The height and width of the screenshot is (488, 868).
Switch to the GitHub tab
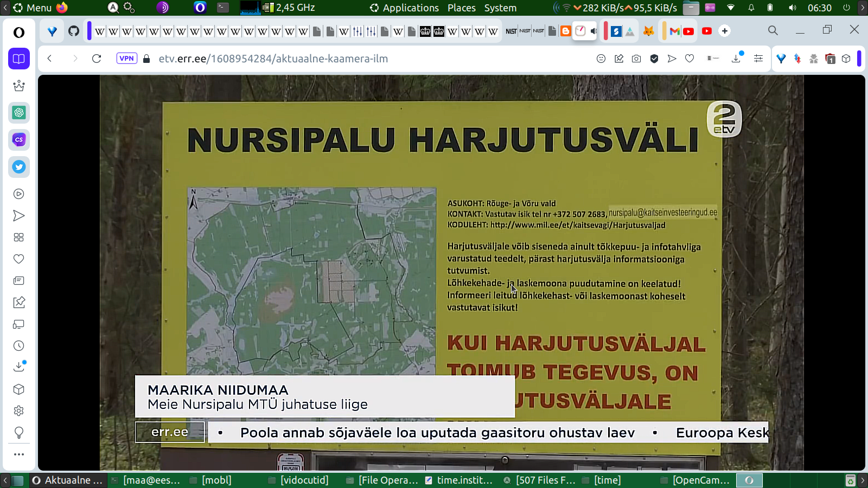pyautogui.click(x=74, y=31)
